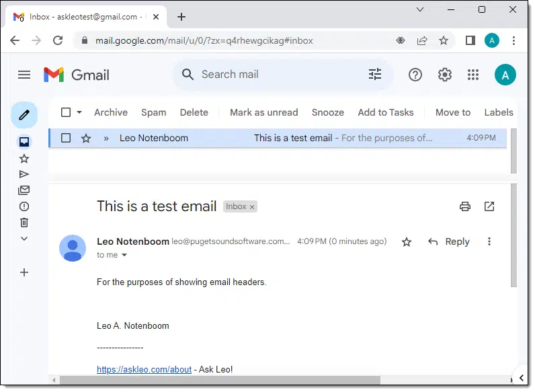Screen dimensions: 535x392
Task: Open the Sent folder icon in sidebar
Action: click(x=24, y=175)
